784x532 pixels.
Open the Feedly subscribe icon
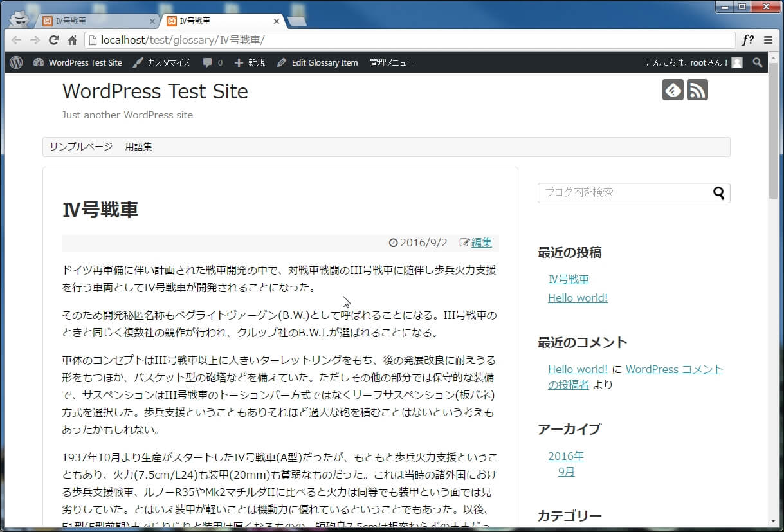coord(673,90)
